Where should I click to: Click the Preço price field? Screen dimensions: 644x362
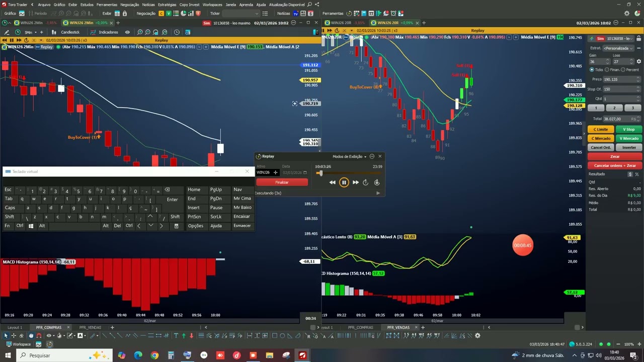tap(621, 79)
